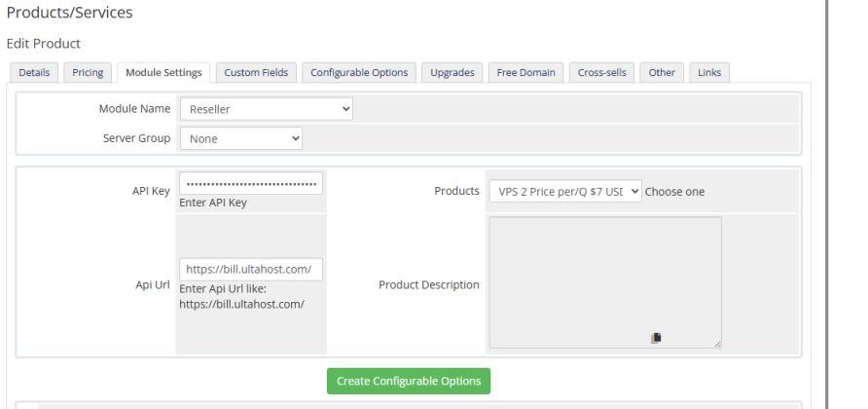Screen dimensions: 868x409
Task: Click the 'Choose one' hint text
Action: click(674, 192)
